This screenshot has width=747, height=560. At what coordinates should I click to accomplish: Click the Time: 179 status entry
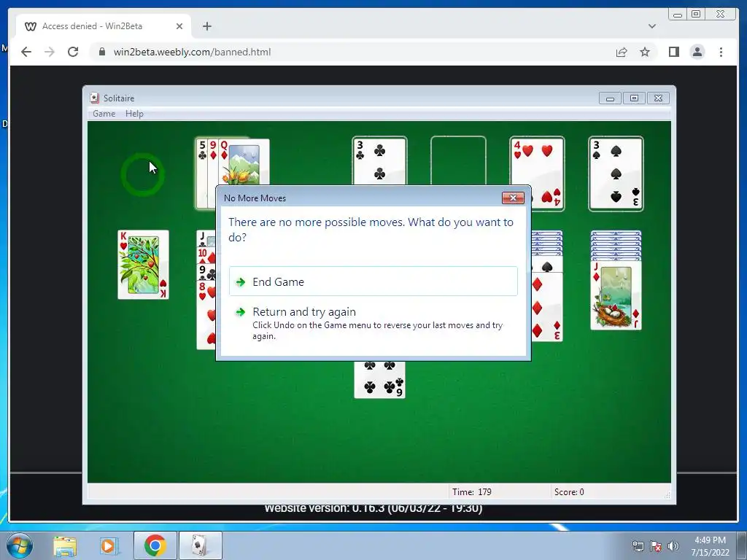[x=472, y=492]
